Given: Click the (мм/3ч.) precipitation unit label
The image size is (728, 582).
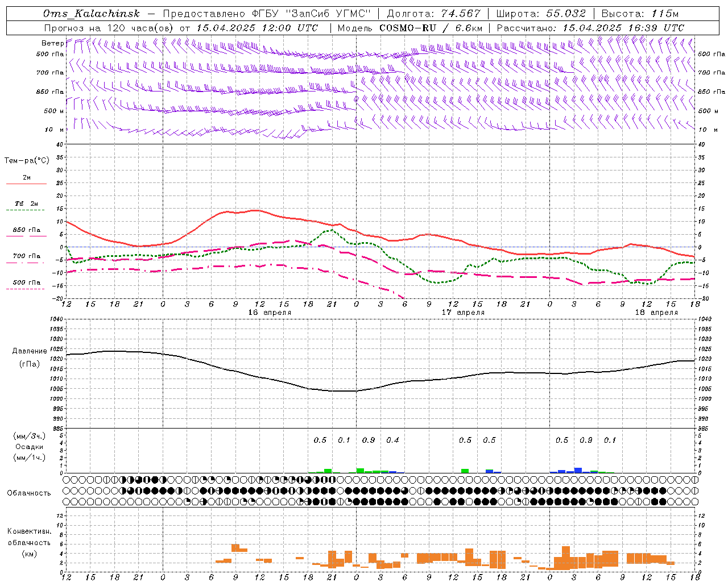Looking at the screenshot, I should click(29, 436).
